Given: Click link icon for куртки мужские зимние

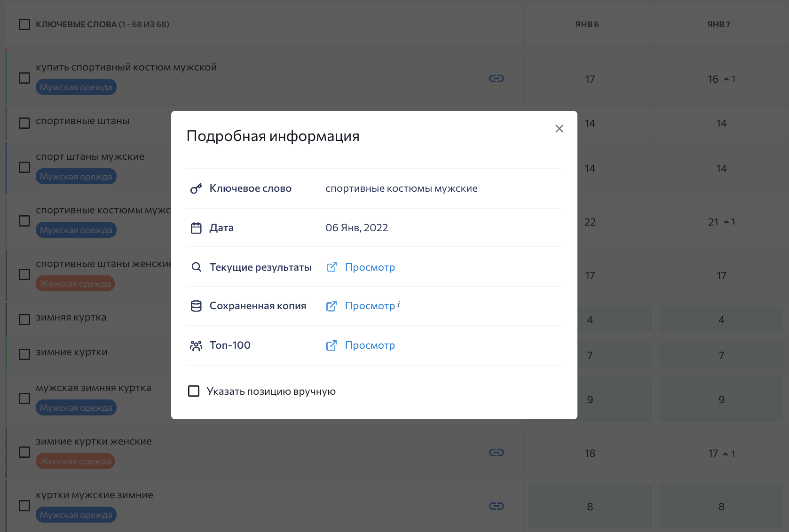Looking at the screenshot, I should click(497, 506).
